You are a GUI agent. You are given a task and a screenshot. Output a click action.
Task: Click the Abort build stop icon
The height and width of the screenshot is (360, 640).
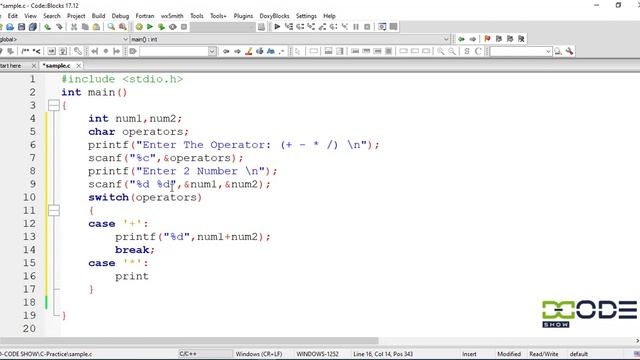tap(184, 27)
